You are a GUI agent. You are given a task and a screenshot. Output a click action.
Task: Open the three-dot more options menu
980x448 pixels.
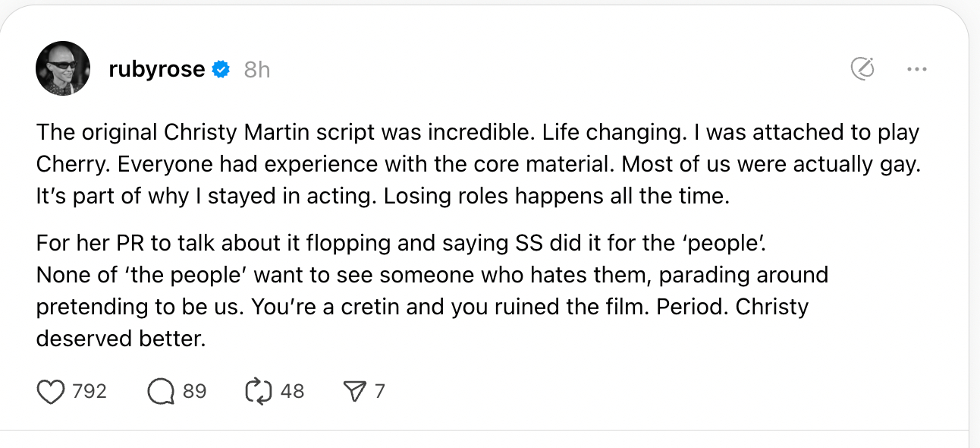tap(916, 69)
